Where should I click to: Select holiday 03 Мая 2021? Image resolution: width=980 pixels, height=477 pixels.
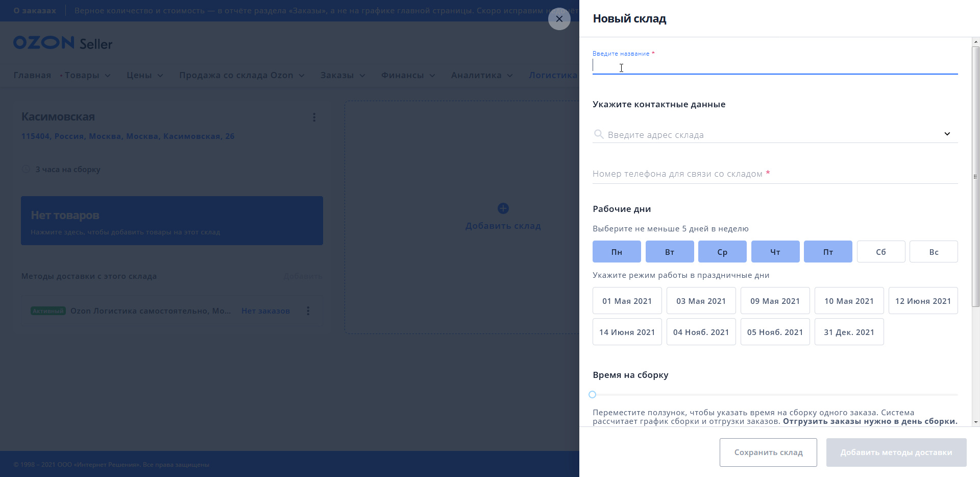701,301
